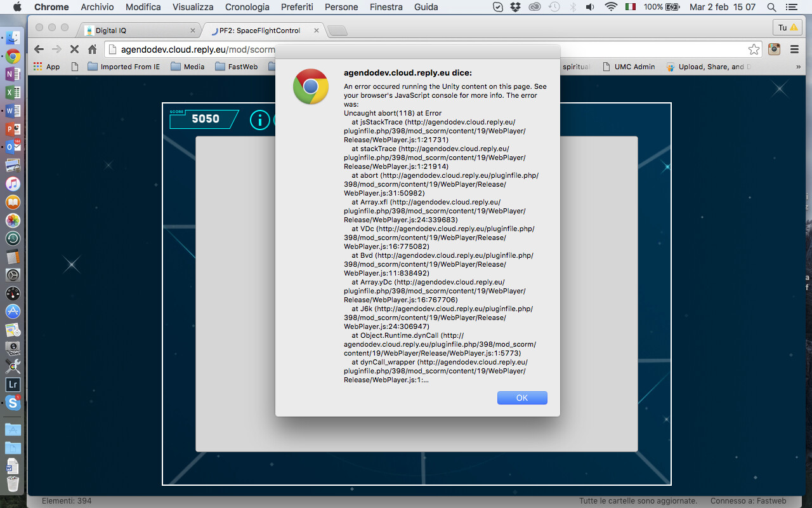This screenshot has height=508, width=812.
Task: Dismiss the Unity error with OK
Action: [522, 398]
